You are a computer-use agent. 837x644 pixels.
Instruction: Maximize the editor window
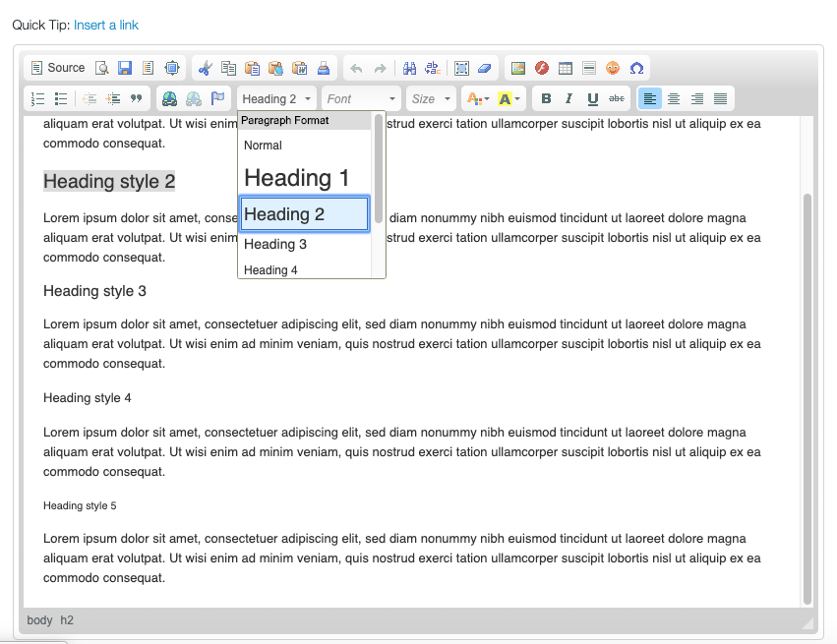(172, 67)
